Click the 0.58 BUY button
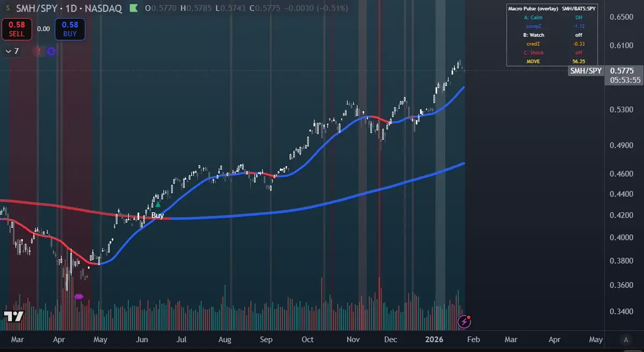This screenshot has height=352, width=644. coord(70,29)
